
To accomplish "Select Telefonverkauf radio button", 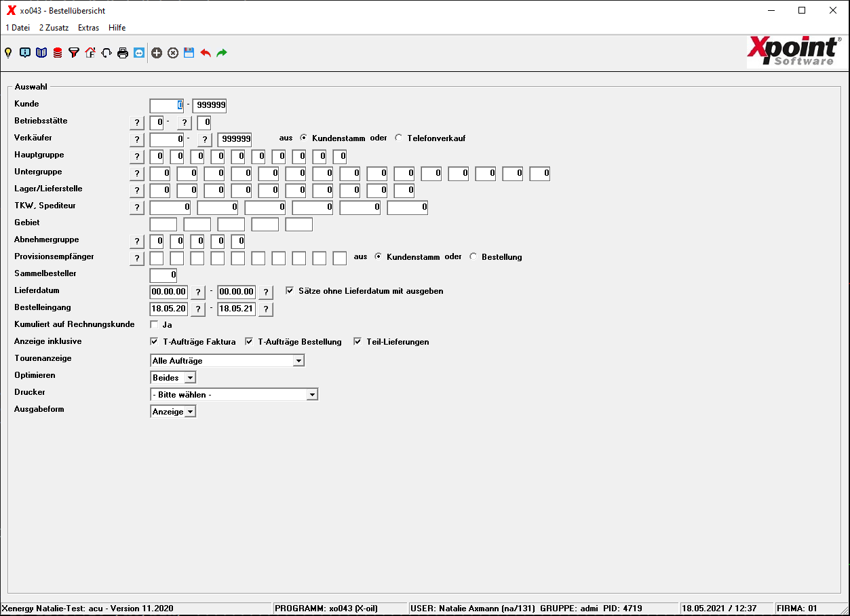I will tap(398, 138).
